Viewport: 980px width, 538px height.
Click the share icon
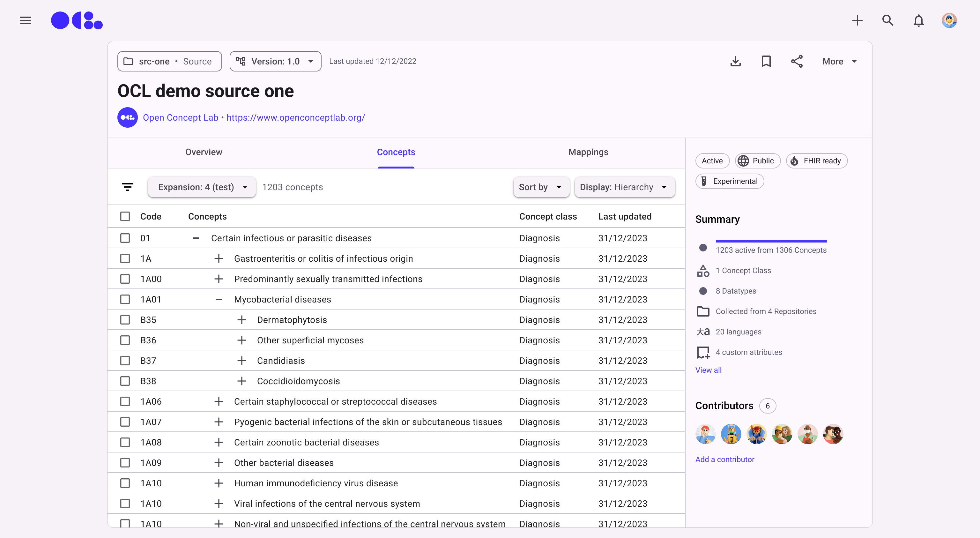click(797, 61)
